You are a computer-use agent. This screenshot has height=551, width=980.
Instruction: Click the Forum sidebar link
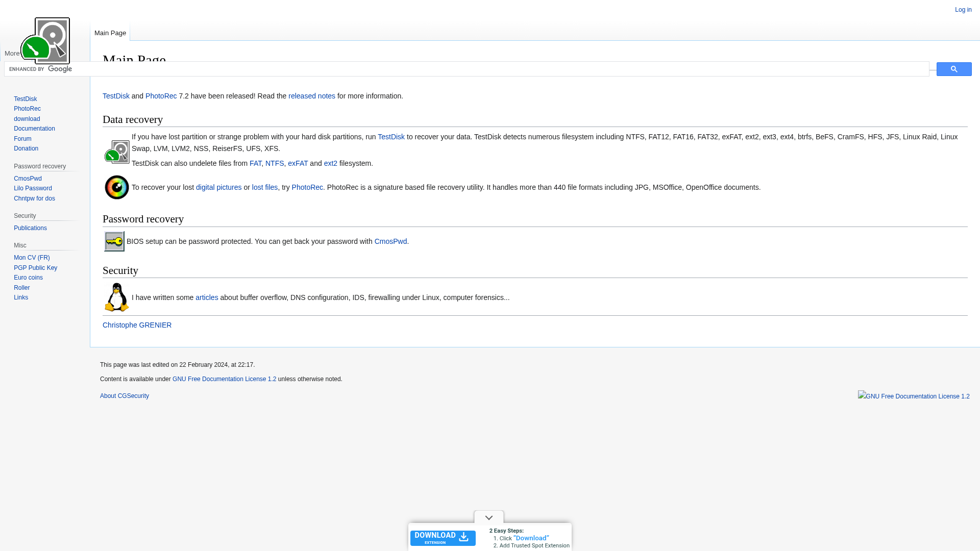pyautogui.click(x=22, y=138)
